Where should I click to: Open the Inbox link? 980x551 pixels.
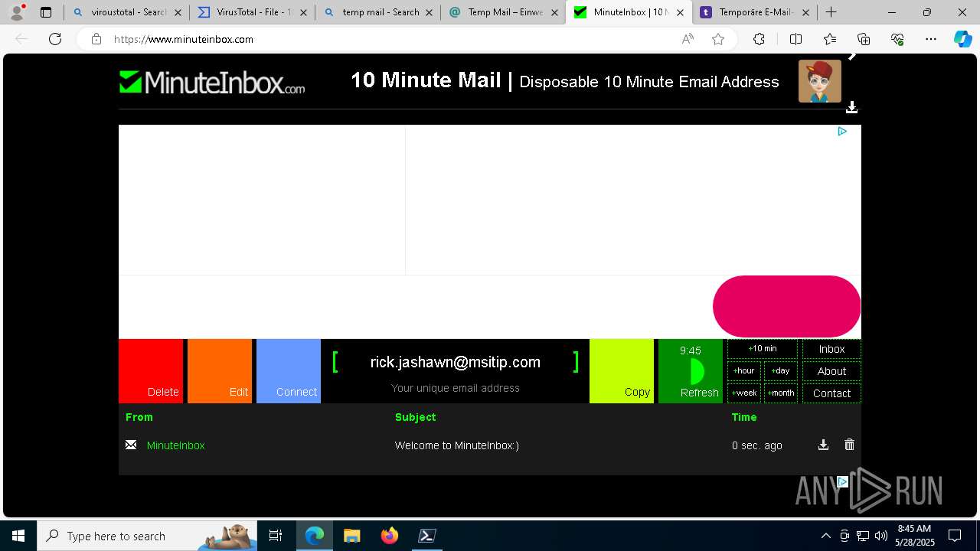coord(831,349)
